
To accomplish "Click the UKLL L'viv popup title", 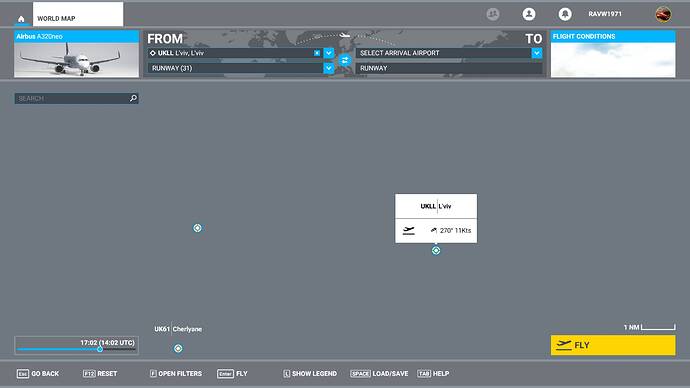I will coord(436,206).
